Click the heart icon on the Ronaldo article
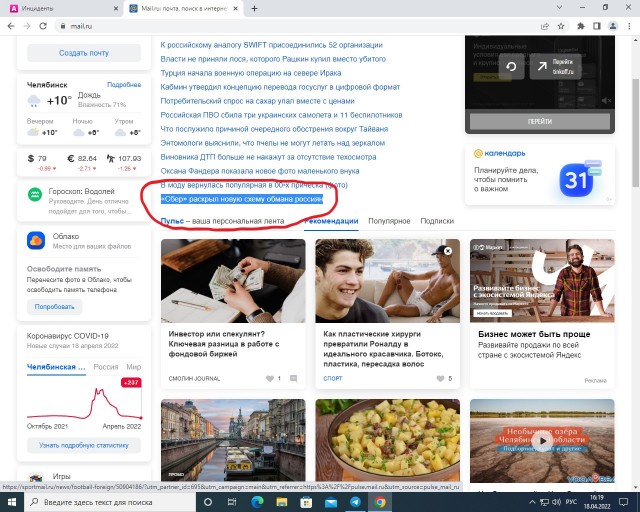This screenshot has height=512, width=640. pyautogui.click(x=438, y=379)
